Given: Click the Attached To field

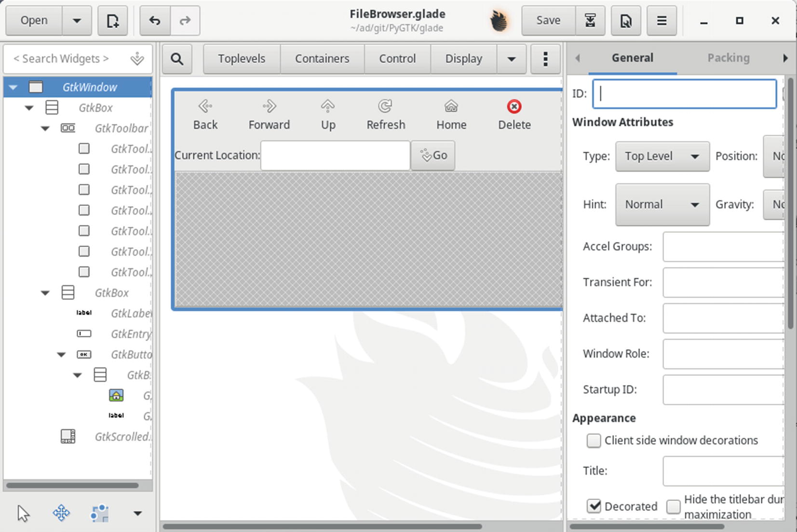Looking at the screenshot, I should point(723,318).
